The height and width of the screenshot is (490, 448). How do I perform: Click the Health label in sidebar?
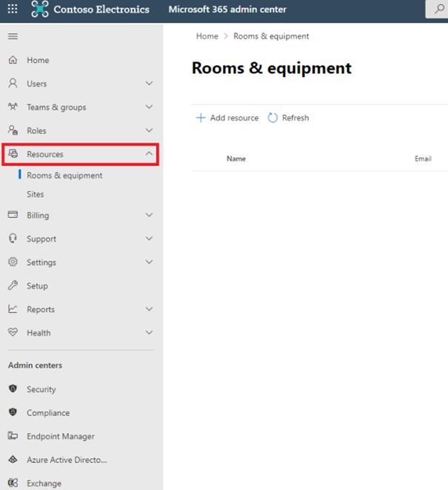pyautogui.click(x=39, y=333)
